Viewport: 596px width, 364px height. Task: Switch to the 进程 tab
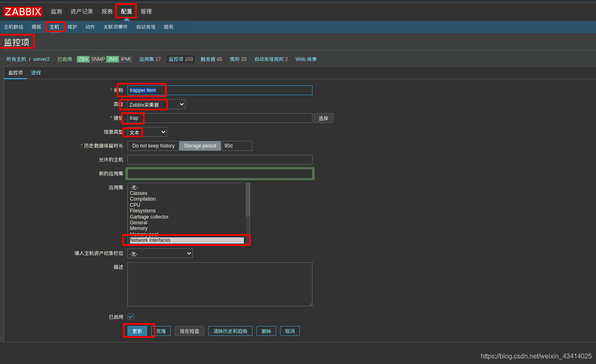tap(36, 73)
